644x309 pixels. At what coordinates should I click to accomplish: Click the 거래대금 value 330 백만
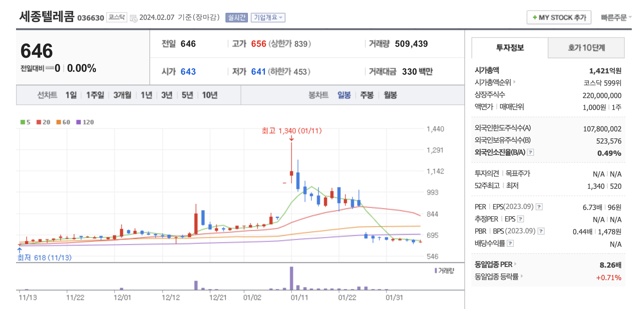click(417, 72)
